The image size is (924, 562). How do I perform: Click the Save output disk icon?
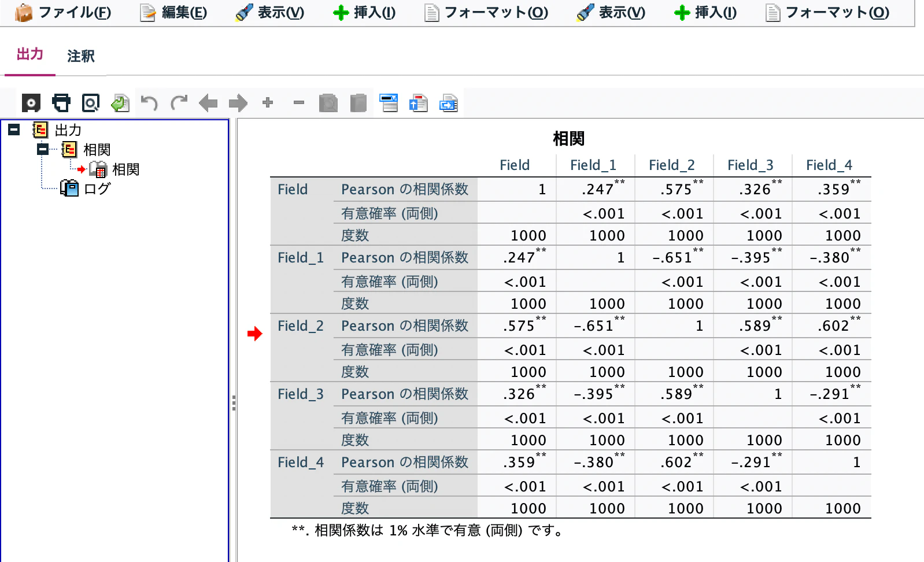(31, 103)
